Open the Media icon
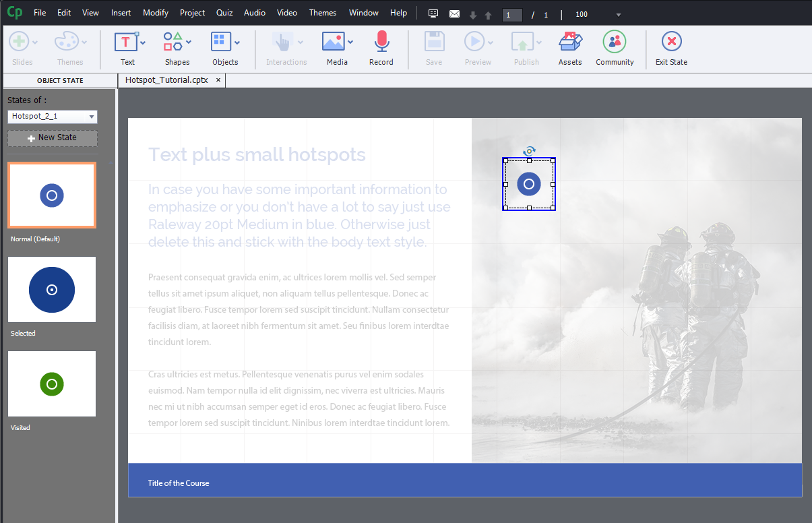Screen dimensions: 812x523 (334, 42)
